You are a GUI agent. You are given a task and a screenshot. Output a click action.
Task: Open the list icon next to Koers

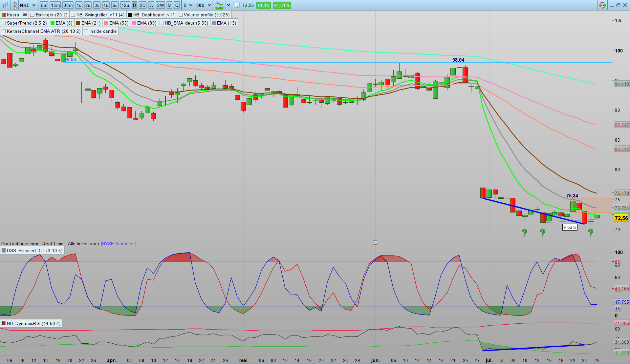coord(25,15)
